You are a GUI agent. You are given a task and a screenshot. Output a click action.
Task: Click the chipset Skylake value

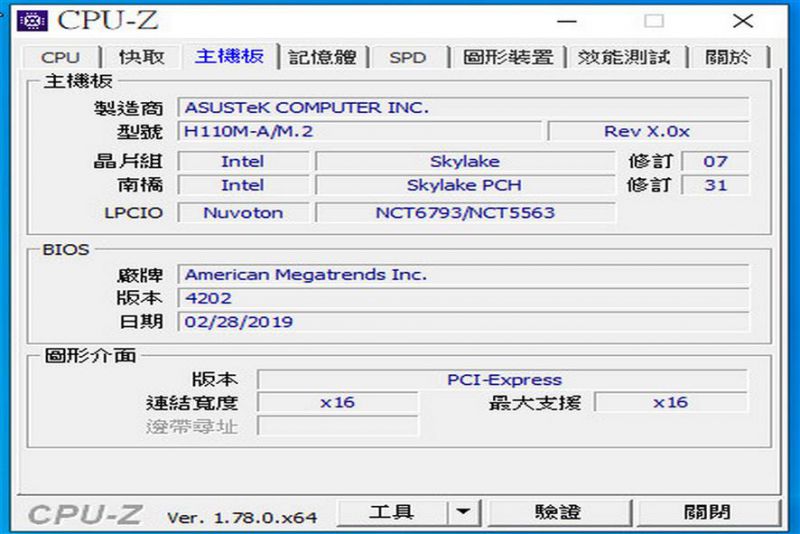pyautogui.click(x=465, y=162)
